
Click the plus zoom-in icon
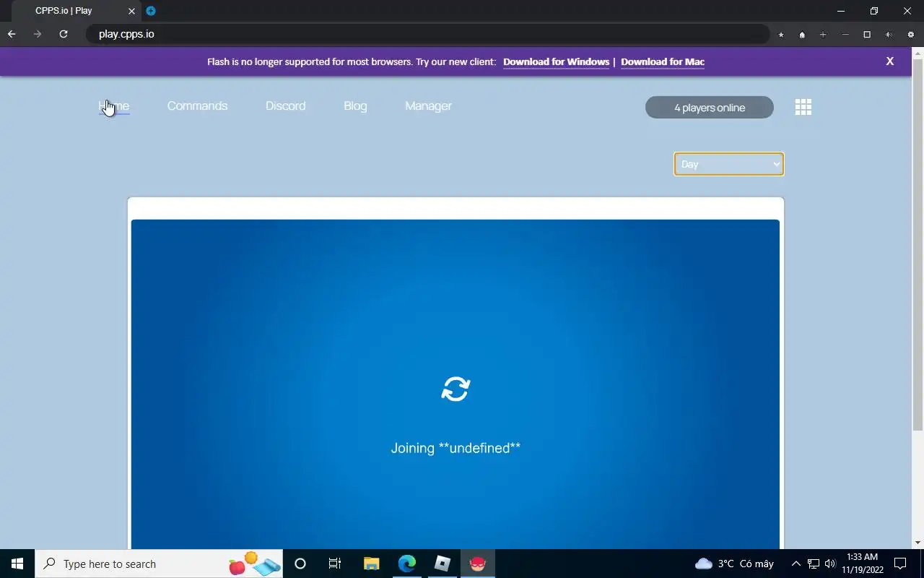coord(823,35)
